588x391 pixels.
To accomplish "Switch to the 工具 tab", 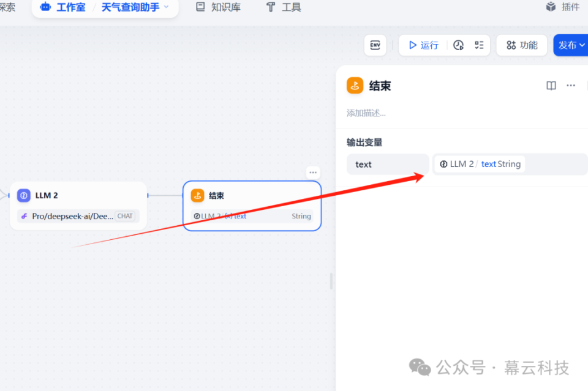I will [x=283, y=7].
